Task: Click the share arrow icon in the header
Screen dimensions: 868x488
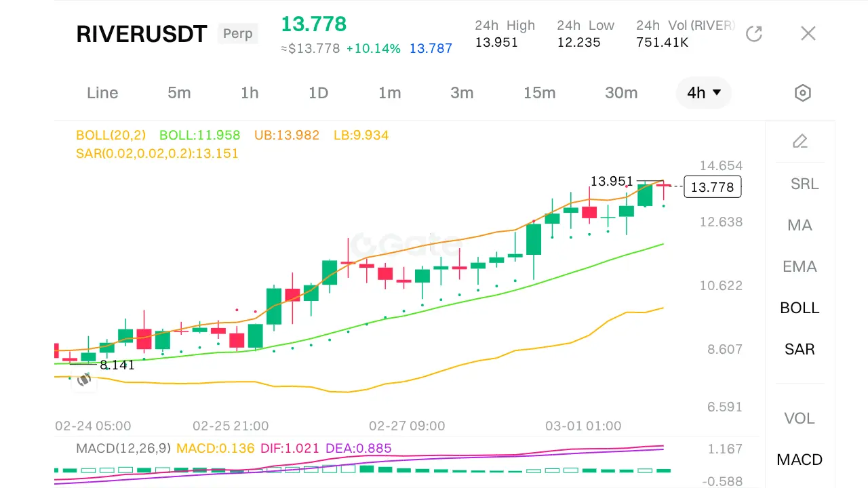Action: 754,33
